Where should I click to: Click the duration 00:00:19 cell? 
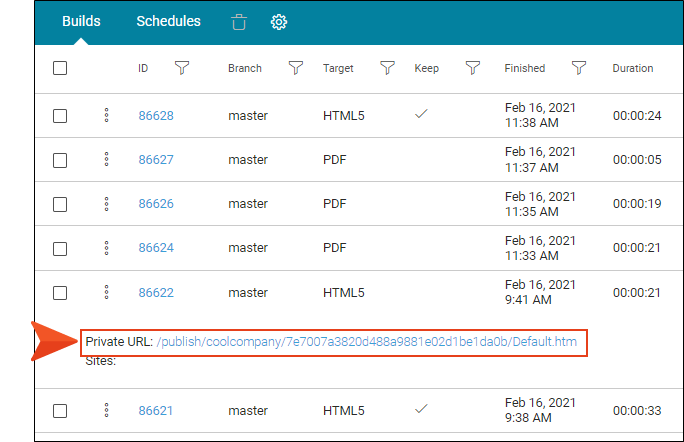pos(637,204)
